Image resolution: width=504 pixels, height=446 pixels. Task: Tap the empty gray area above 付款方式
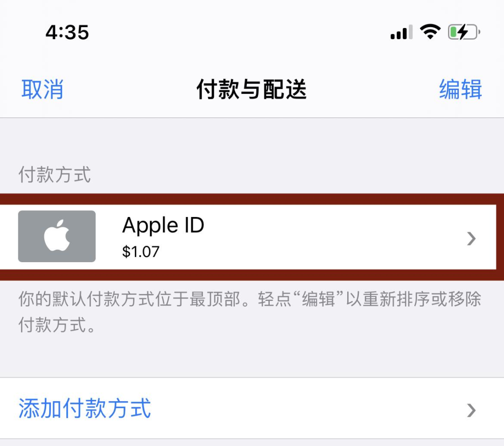pos(252,140)
